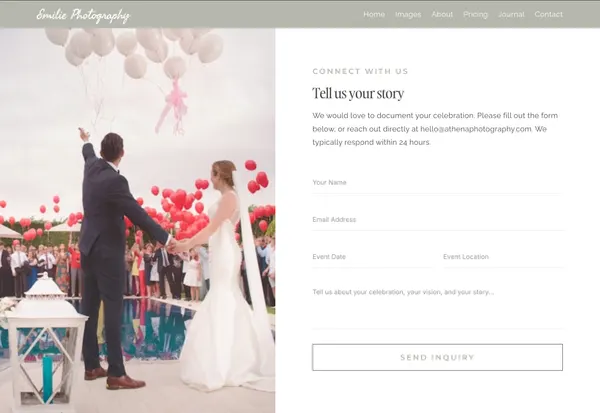Open the About menu item
The width and height of the screenshot is (600, 413).
coord(442,15)
